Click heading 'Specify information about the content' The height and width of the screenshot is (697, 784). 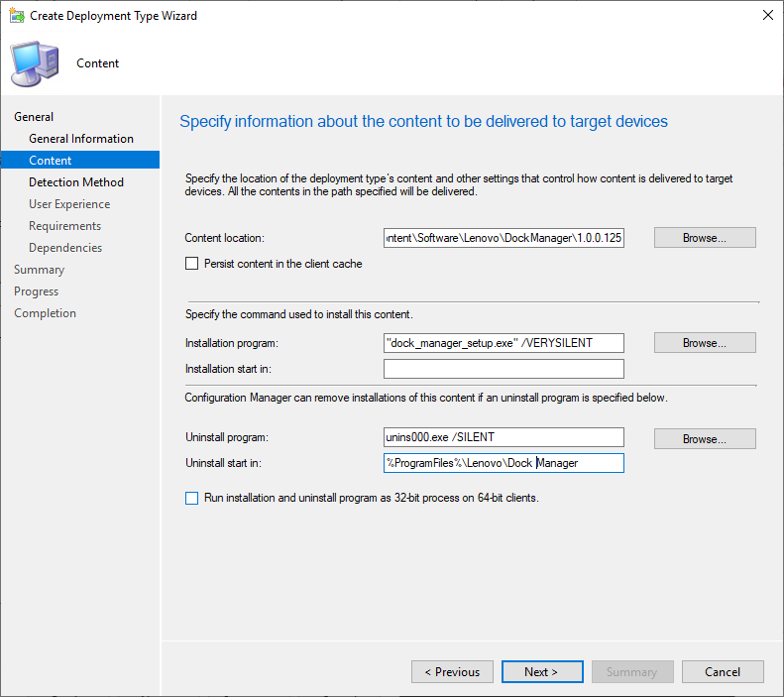[423, 122]
